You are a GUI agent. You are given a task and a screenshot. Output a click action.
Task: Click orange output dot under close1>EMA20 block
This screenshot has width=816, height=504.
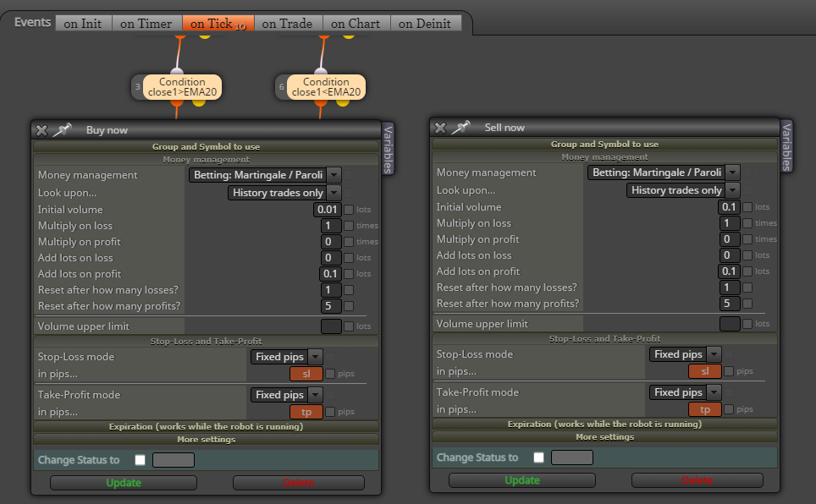pyautogui.click(x=177, y=102)
